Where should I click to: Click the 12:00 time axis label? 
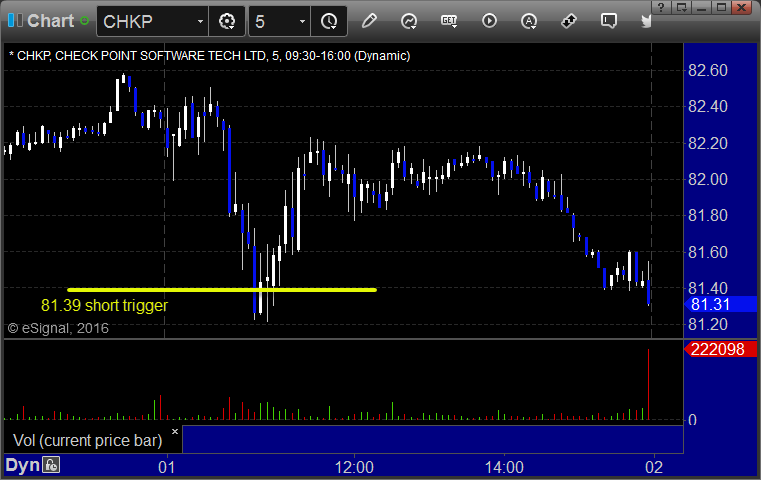[354, 467]
